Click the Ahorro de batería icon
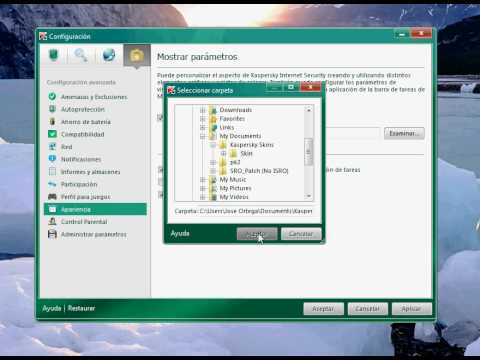The image size is (480, 360). pos(52,121)
